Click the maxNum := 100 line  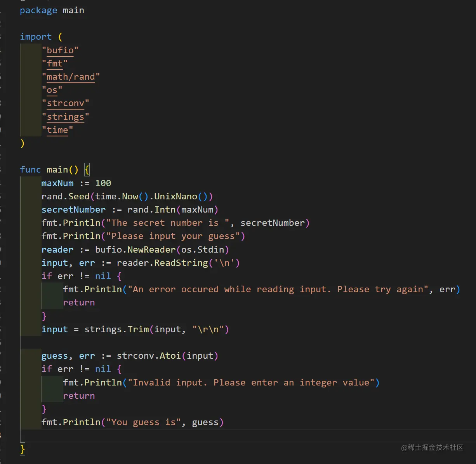tap(76, 183)
